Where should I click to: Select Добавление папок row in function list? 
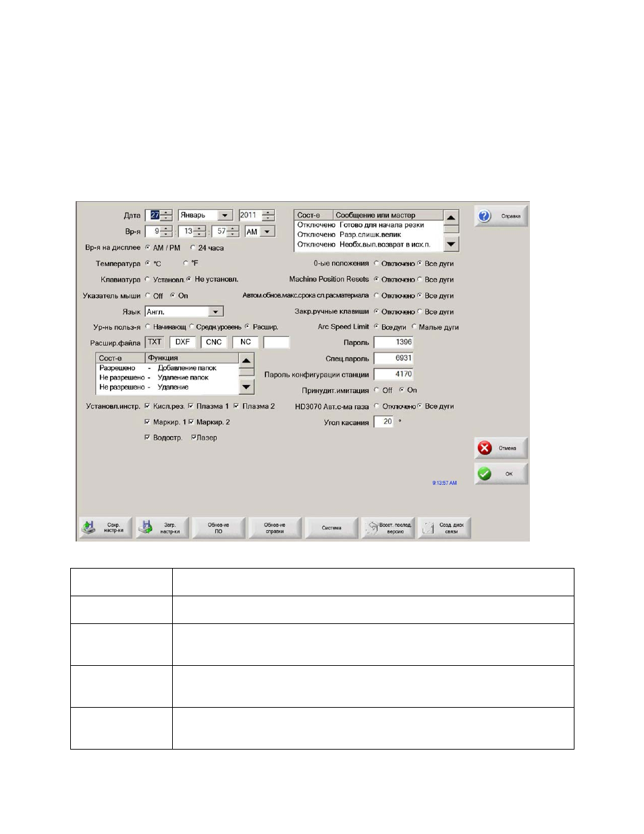pos(167,368)
